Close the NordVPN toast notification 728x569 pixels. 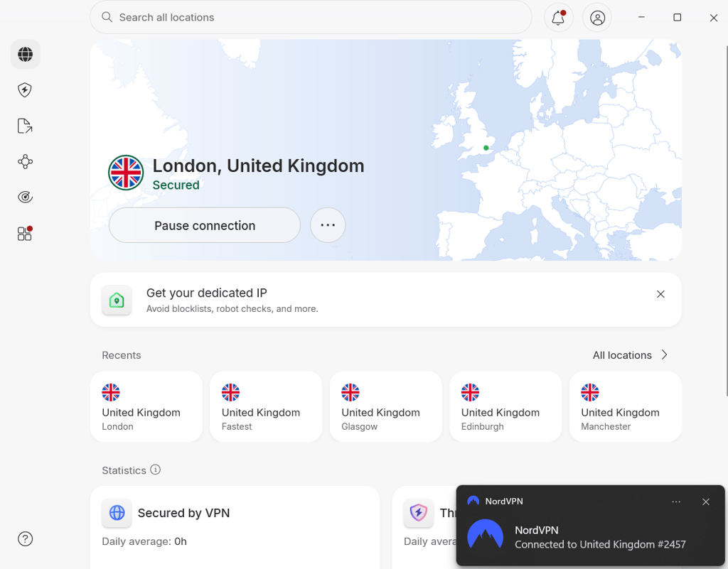[x=706, y=502]
